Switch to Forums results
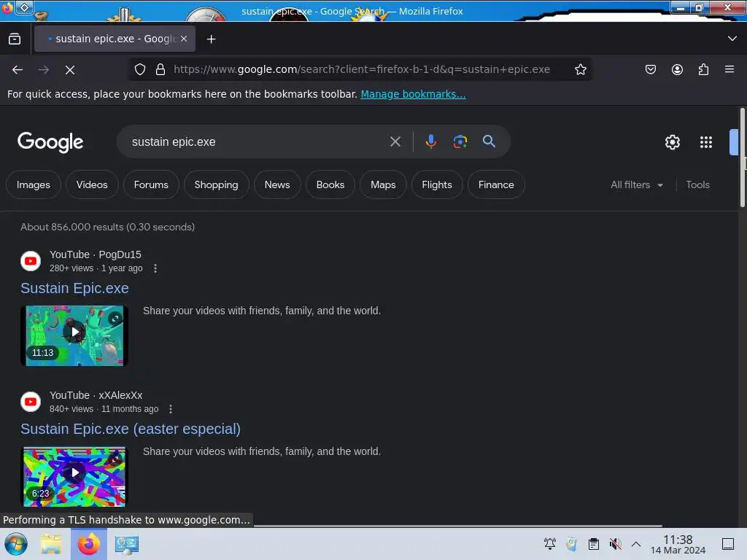Viewport: 747px width, 560px height. (x=151, y=184)
